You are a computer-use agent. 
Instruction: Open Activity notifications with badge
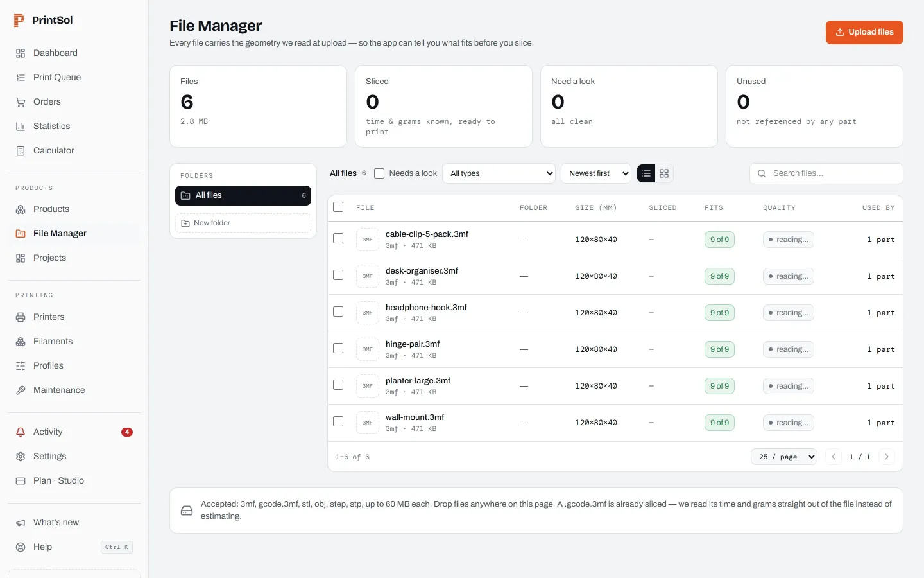click(x=74, y=432)
